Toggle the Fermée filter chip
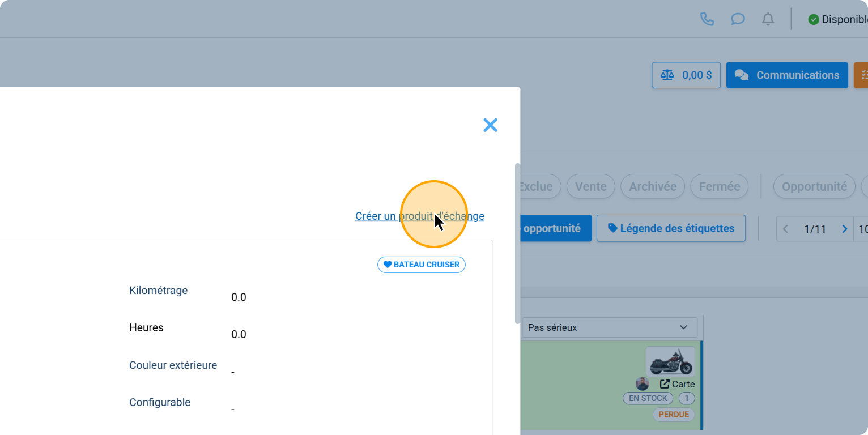Image resolution: width=868 pixels, height=435 pixels. tap(719, 186)
